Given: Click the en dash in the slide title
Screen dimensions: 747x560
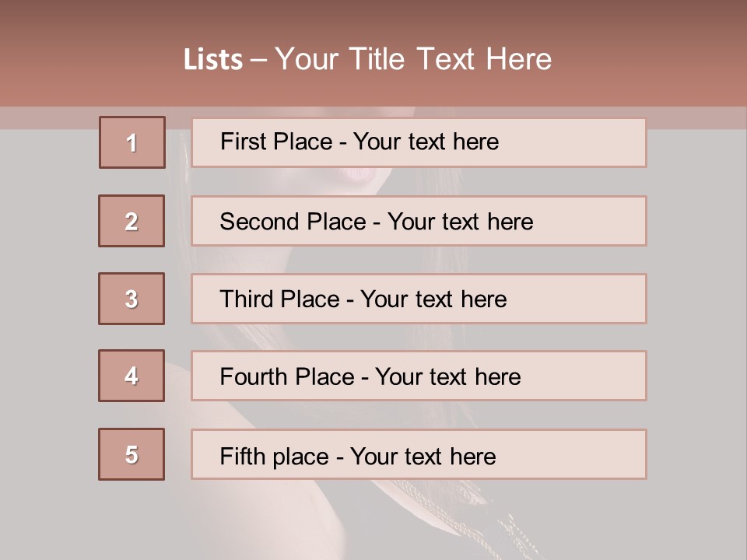Looking at the screenshot, I should [x=258, y=61].
